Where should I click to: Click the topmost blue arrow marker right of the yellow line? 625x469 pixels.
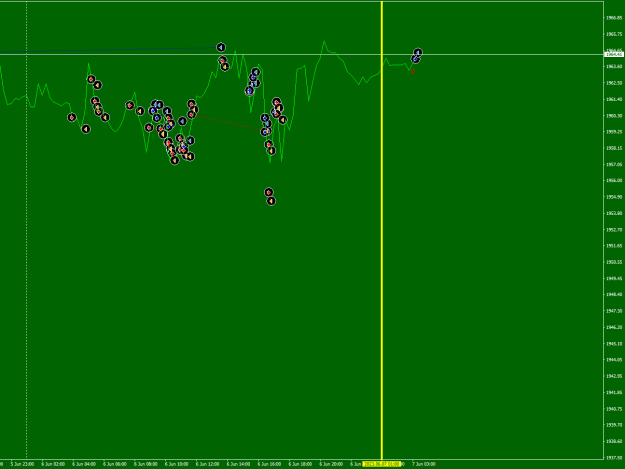tap(417, 53)
